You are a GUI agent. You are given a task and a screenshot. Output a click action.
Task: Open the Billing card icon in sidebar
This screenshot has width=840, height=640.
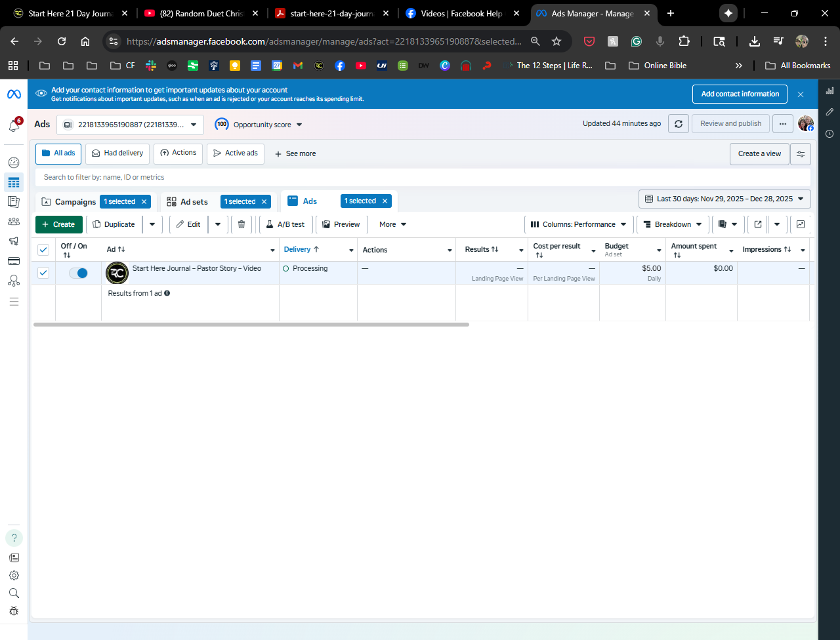point(14,261)
